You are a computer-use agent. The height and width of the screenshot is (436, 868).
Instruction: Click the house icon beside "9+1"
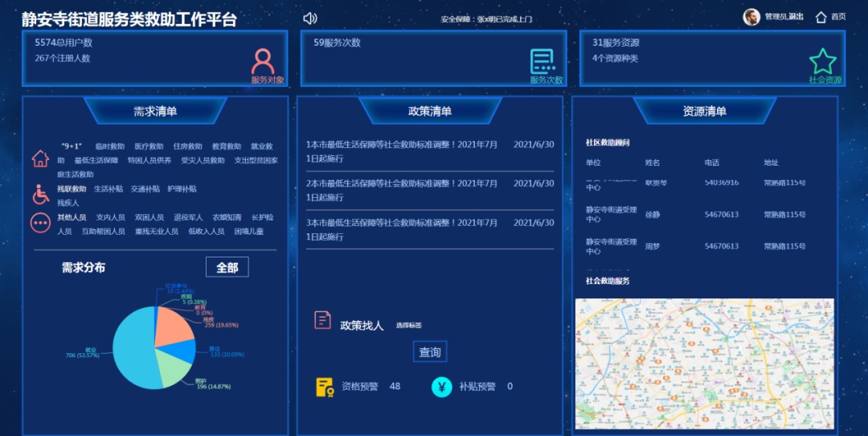tap(40, 158)
